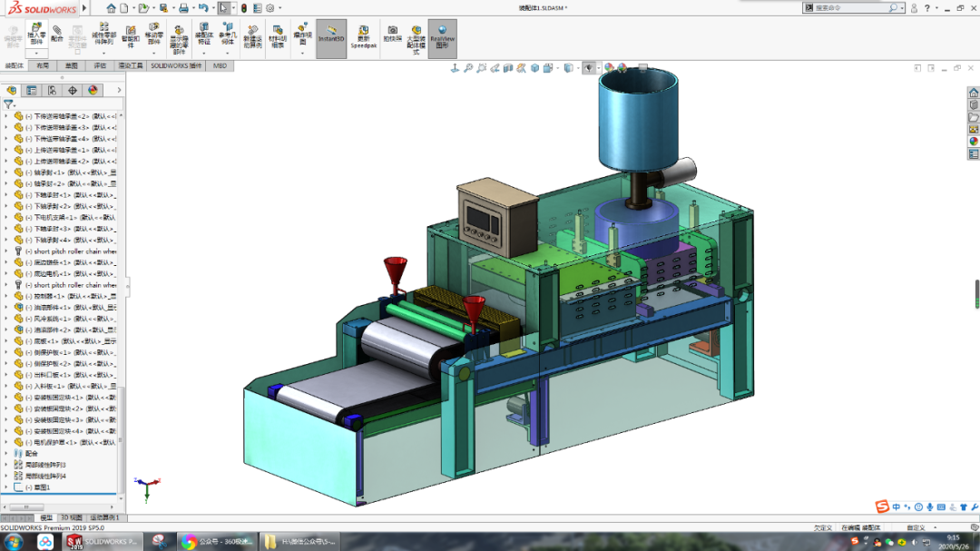
Task: Toggle the Instant3D button
Action: click(331, 38)
